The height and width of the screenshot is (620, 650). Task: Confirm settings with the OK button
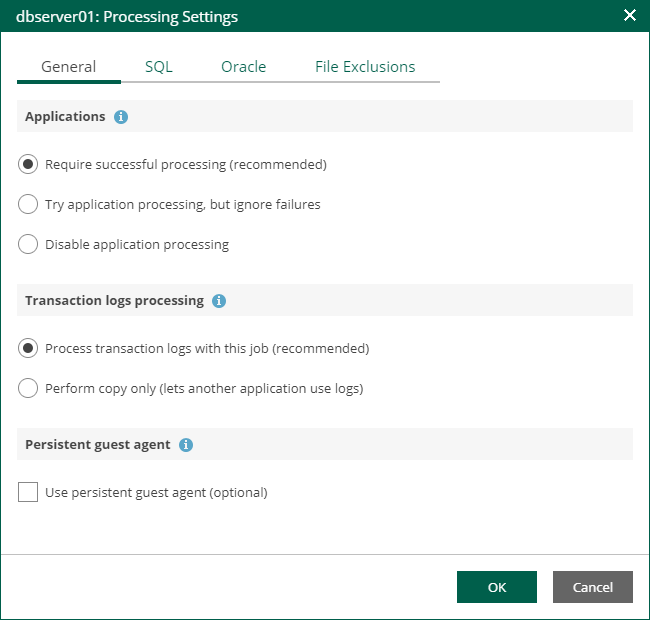497,587
